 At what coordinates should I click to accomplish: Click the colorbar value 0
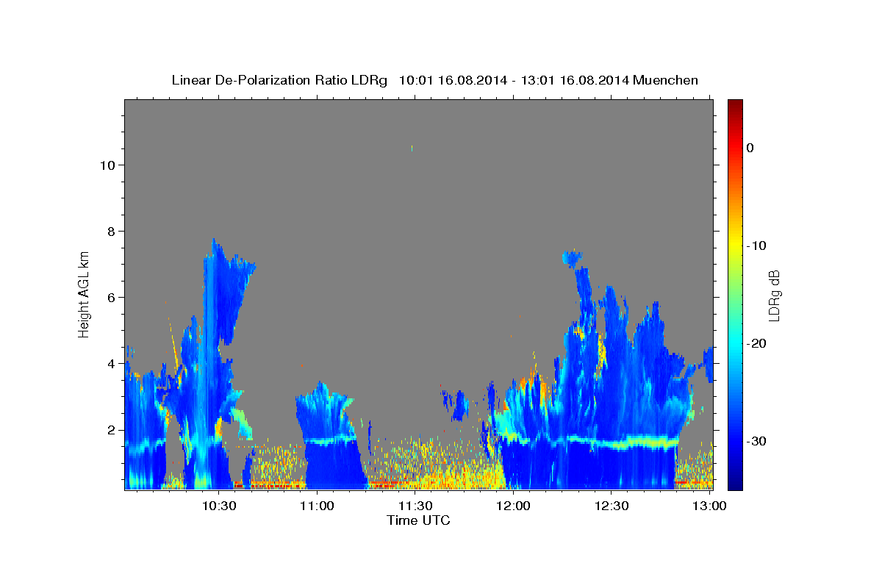(750, 148)
